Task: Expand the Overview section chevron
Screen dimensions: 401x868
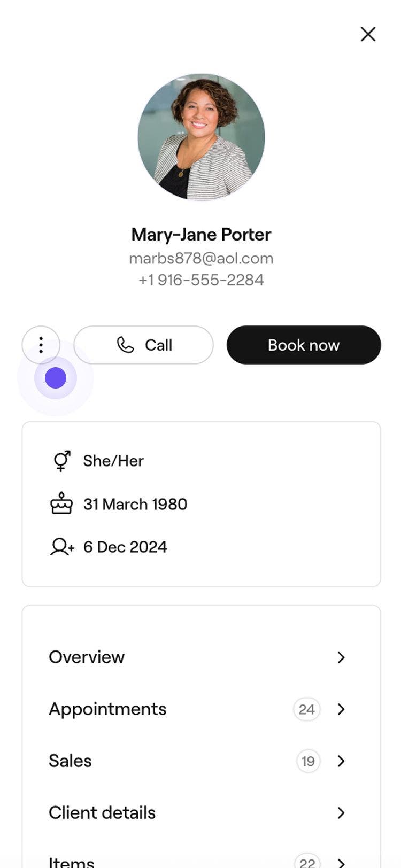Action: point(341,657)
